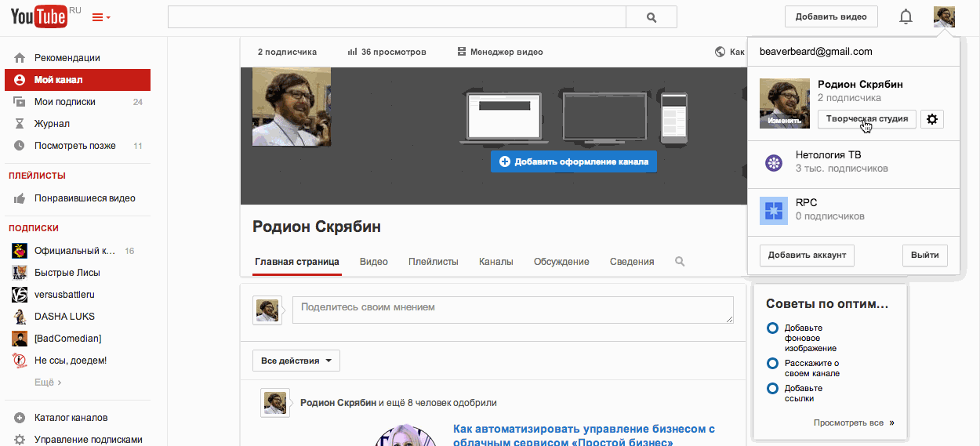Switch to the Сведения tab
Viewport: 980px width, 446px height.
[632, 262]
